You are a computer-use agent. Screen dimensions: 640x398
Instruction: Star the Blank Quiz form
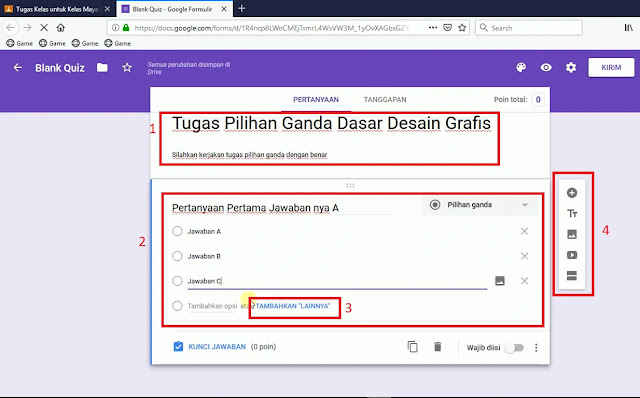127,67
